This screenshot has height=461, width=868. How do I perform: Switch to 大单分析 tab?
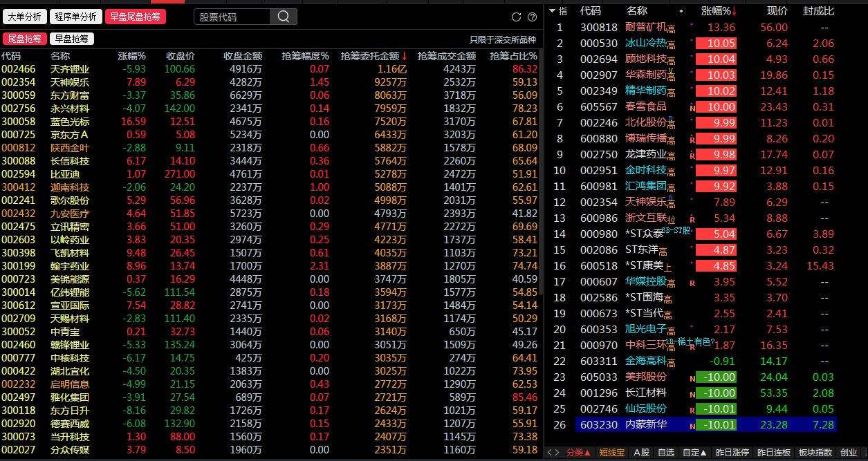[x=25, y=17]
